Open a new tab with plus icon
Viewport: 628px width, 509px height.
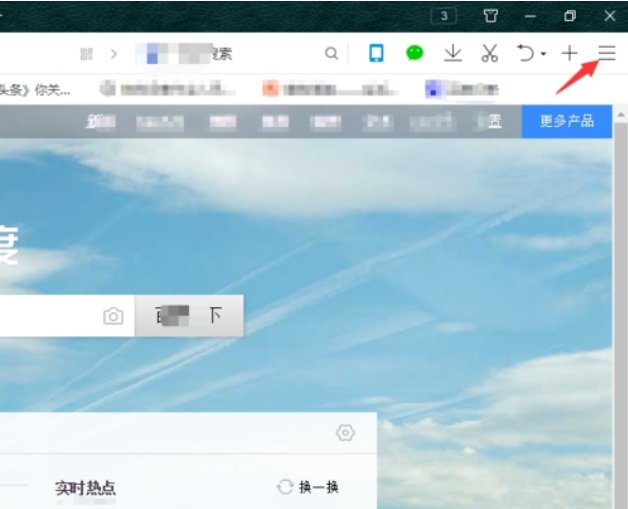tap(570, 53)
